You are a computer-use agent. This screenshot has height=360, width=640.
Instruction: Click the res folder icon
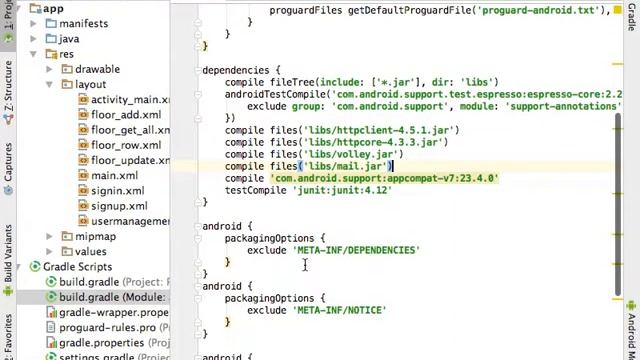51,54
